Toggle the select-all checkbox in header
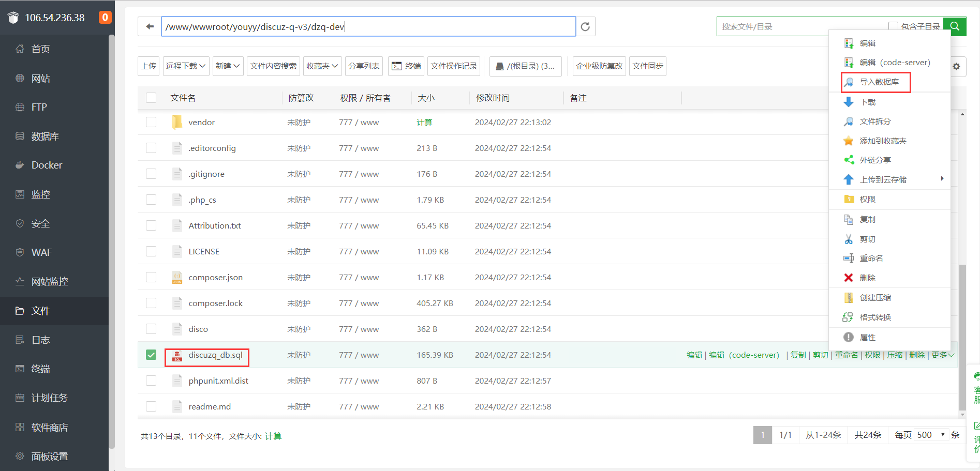Viewport: 980px width, 471px height. [x=151, y=98]
